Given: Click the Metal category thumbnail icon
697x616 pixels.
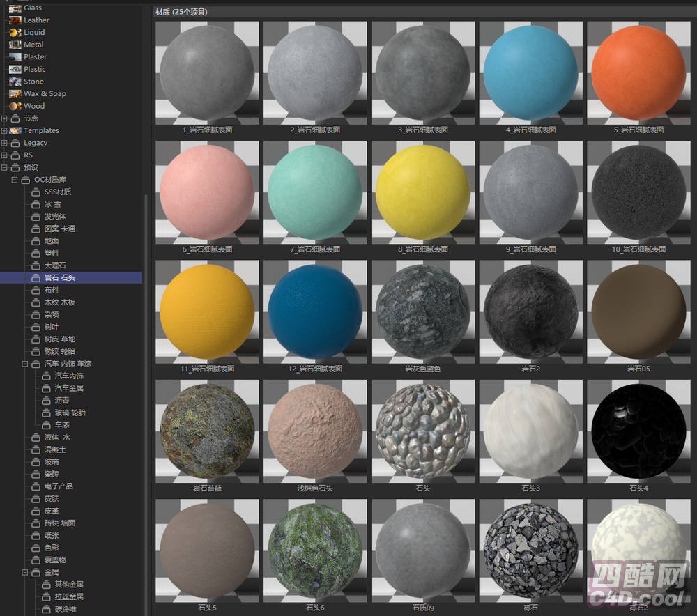Looking at the screenshot, I should point(15,45).
